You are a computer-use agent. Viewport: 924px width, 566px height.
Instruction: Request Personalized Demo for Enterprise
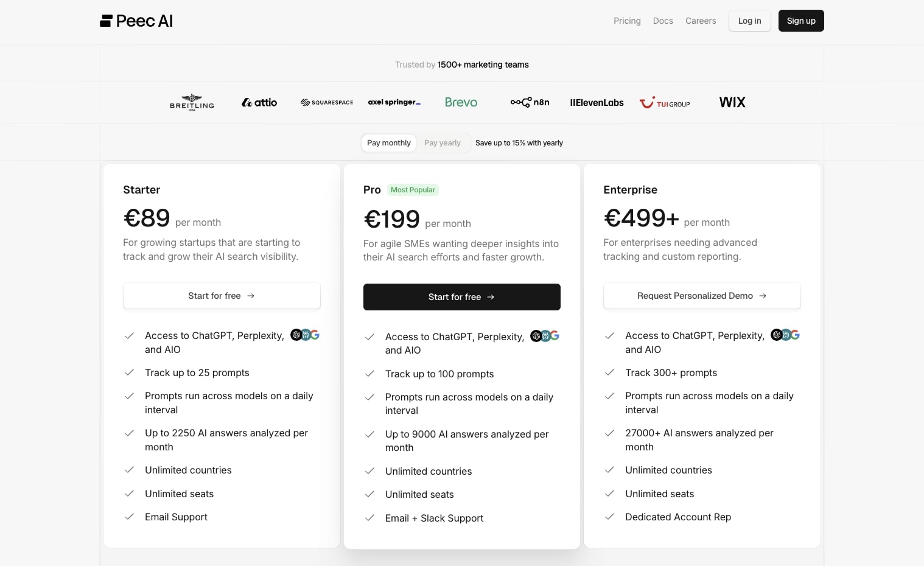(x=701, y=296)
